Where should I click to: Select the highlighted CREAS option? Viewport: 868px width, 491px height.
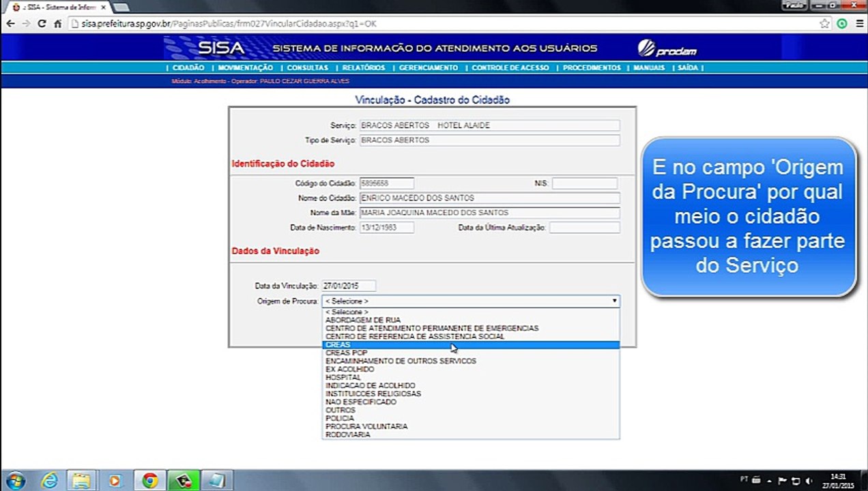(x=471, y=345)
